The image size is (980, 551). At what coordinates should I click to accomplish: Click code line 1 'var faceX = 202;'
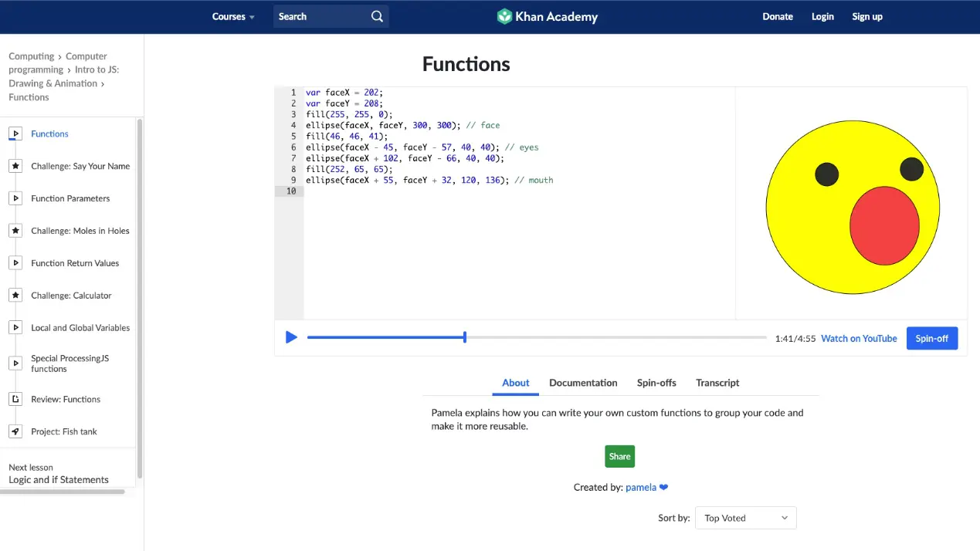click(344, 93)
